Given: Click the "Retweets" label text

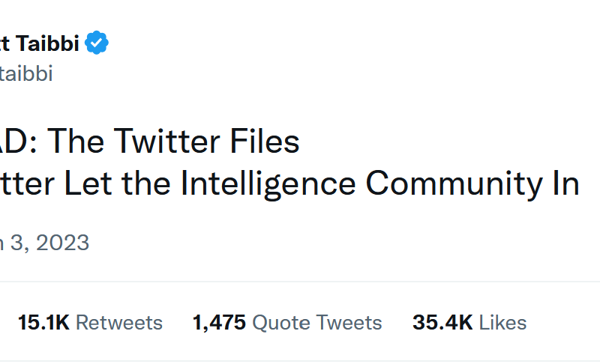Looking at the screenshot, I should (x=119, y=323).
